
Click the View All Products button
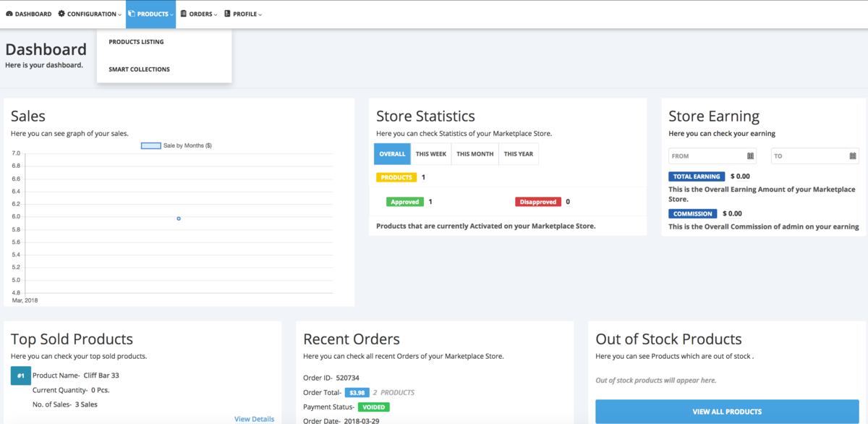727,412
